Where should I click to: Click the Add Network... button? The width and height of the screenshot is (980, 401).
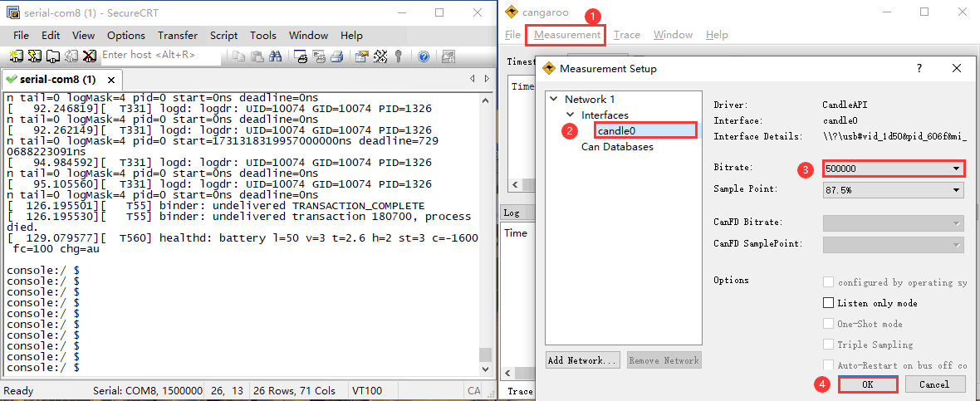[x=582, y=360]
